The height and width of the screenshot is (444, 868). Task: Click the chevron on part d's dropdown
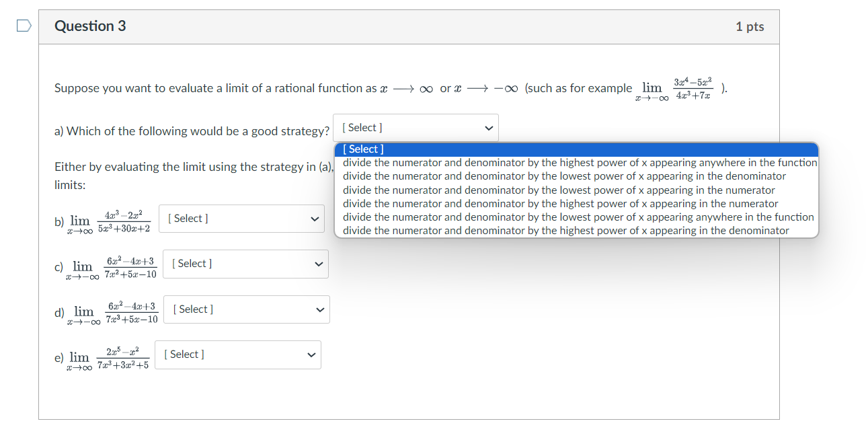click(321, 309)
